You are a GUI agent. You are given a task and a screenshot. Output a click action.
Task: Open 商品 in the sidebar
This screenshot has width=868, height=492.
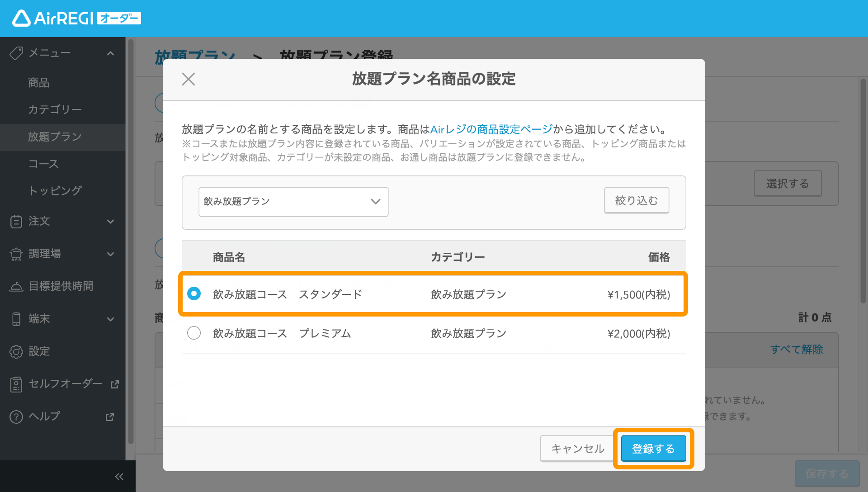38,83
